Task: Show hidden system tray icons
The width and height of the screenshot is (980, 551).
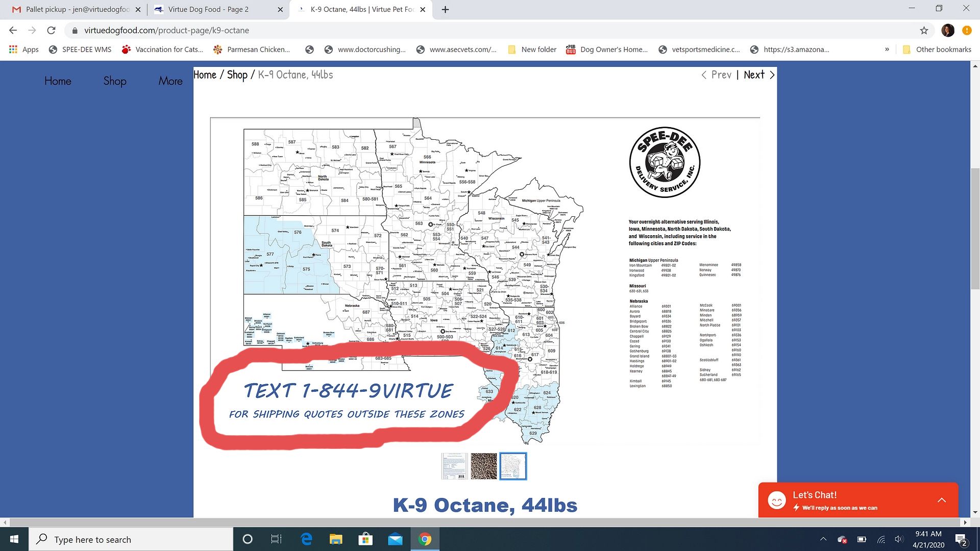Action: click(823, 539)
